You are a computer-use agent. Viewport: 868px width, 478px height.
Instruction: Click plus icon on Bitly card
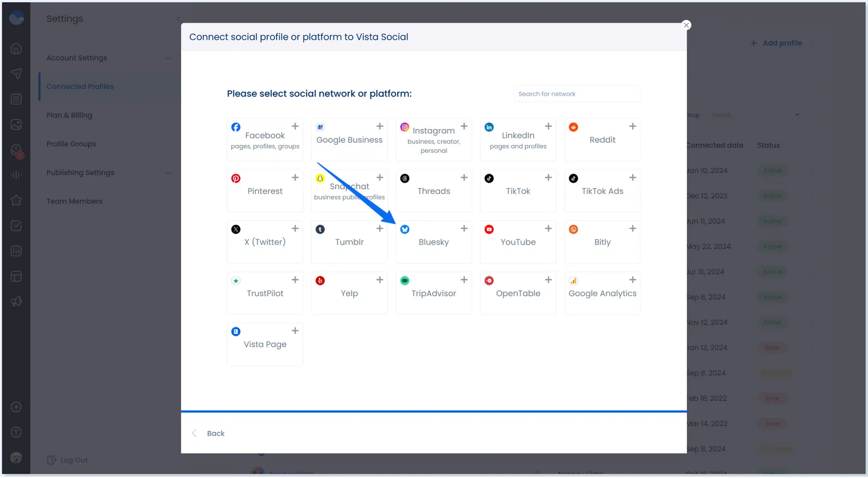[633, 228]
